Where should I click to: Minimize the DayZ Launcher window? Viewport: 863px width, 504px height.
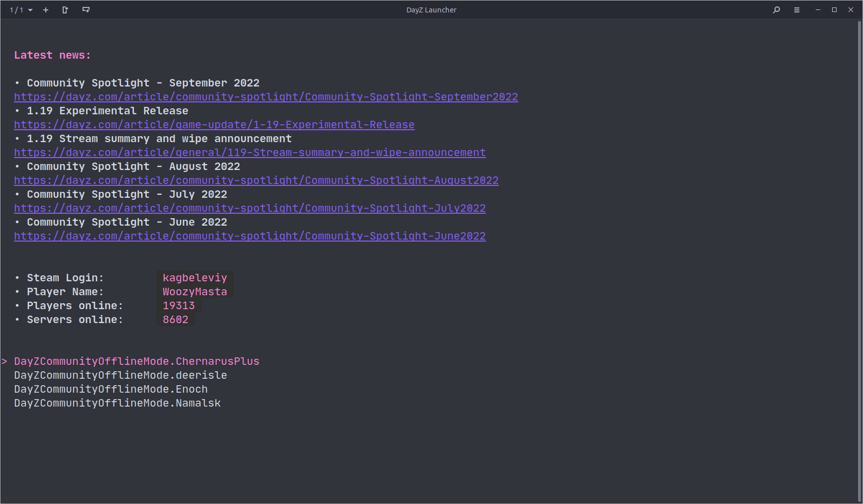pyautogui.click(x=818, y=10)
